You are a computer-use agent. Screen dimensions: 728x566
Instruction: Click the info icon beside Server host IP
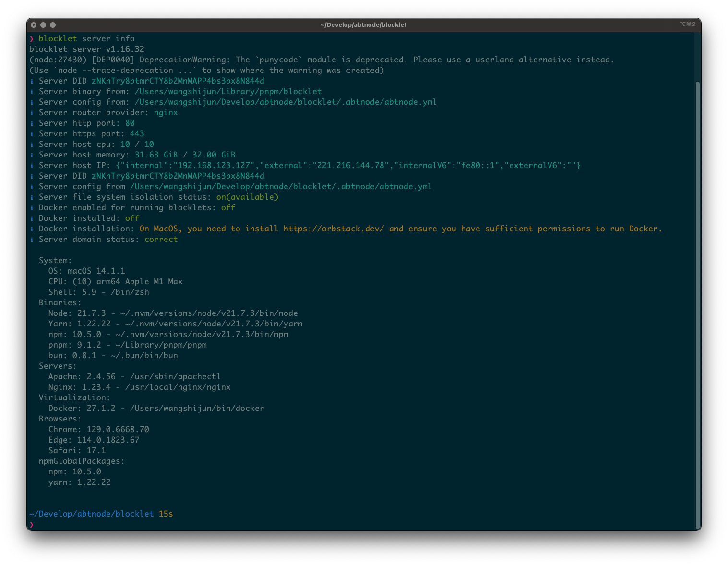click(x=32, y=166)
